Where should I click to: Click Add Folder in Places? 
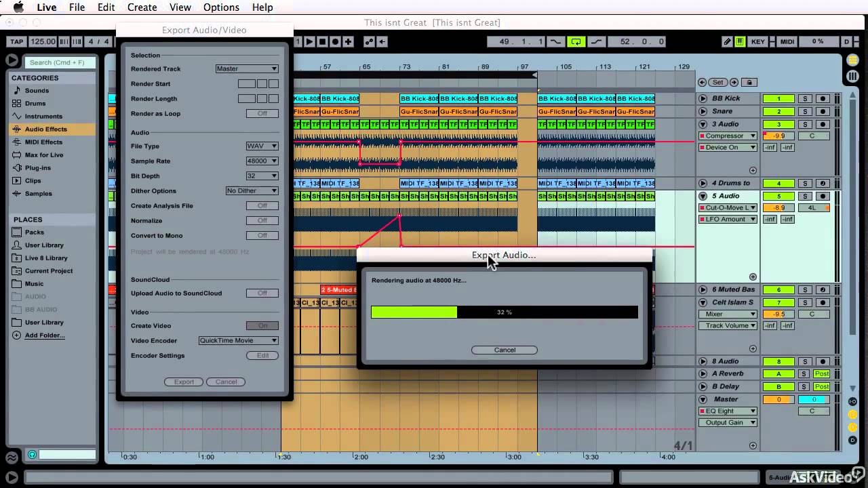coord(45,335)
